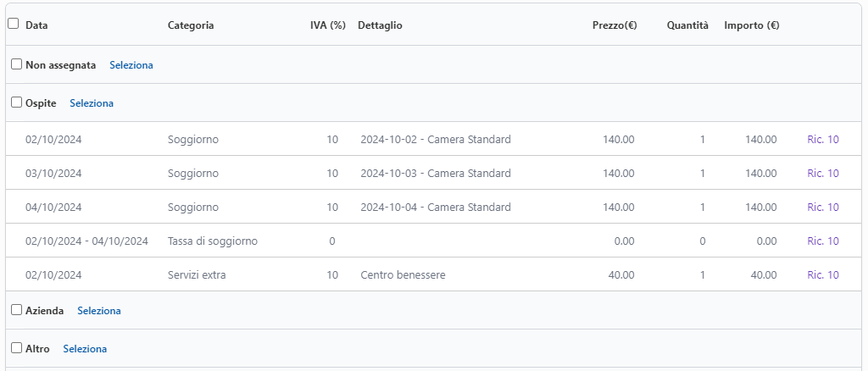
Task: Open Ric. 10 on Servizi extra row
Action: click(x=822, y=275)
